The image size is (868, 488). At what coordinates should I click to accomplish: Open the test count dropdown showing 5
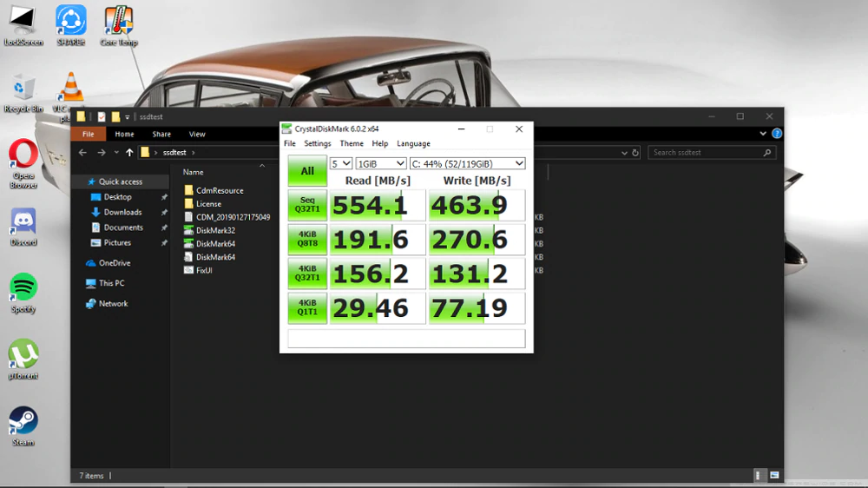click(341, 163)
